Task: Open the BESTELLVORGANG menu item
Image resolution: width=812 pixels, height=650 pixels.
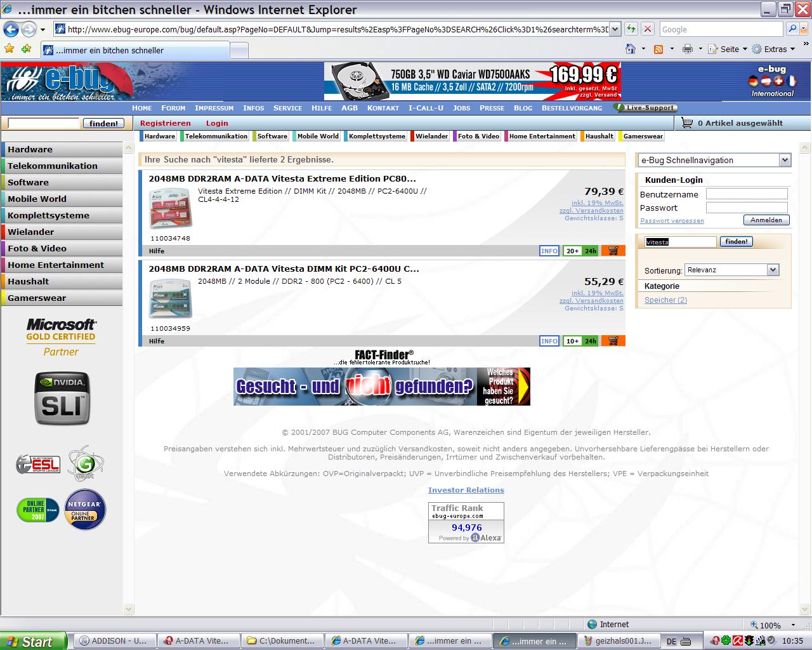Action: [572, 108]
